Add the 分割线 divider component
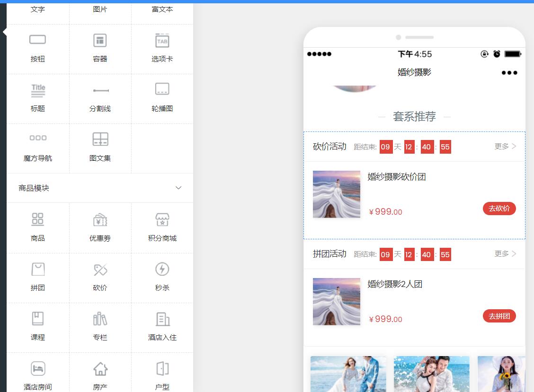This screenshot has height=392, width=534. click(100, 98)
